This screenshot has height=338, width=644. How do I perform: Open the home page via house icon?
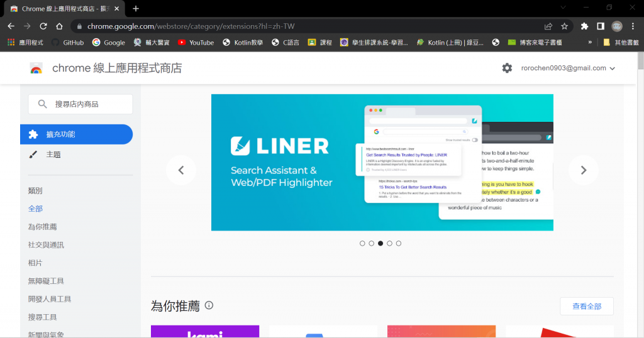[59, 26]
